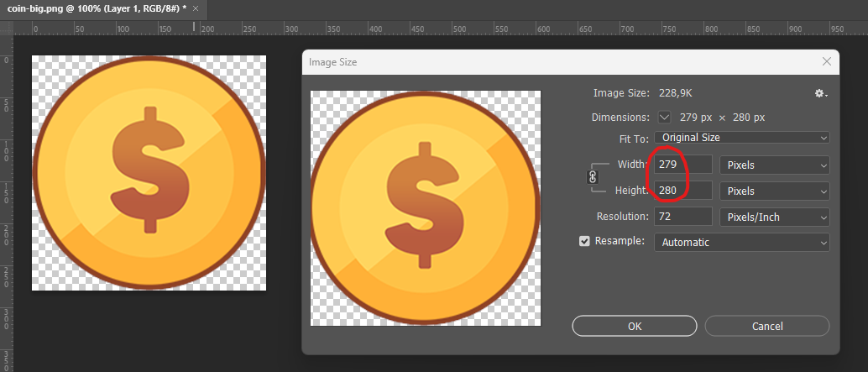The image size is (868, 372).
Task: Click the coin image on the canvas
Action: pyautogui.click(x=149, y=173)
